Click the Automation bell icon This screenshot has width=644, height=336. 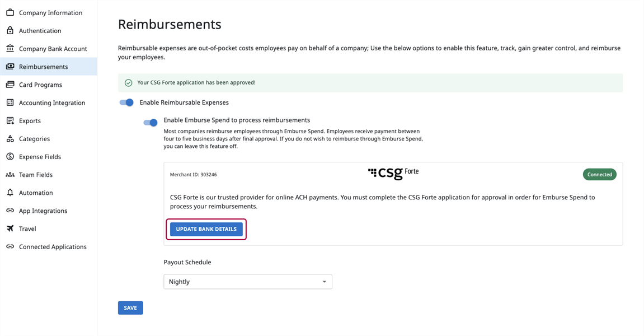[10, 193]
